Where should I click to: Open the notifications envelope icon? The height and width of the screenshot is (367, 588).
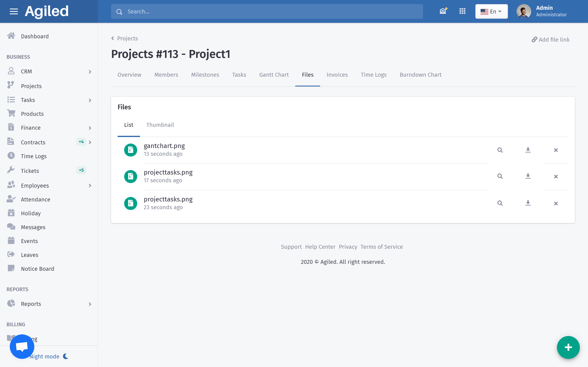443,11
